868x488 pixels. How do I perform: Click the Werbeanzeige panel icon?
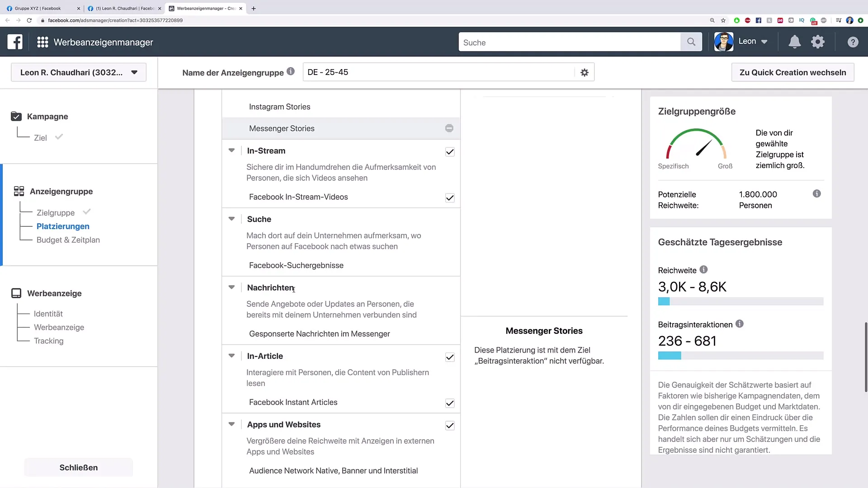pyautogui.click(x=16, y=293)
